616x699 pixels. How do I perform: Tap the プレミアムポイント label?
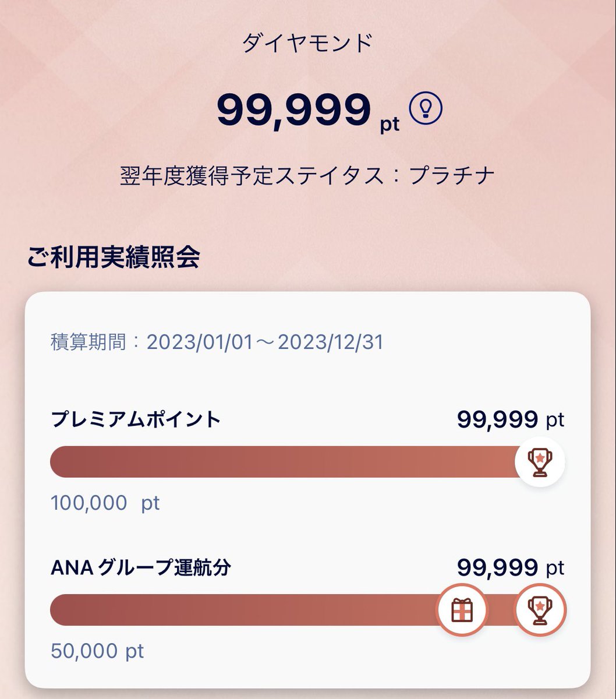(x=136, y=419)
